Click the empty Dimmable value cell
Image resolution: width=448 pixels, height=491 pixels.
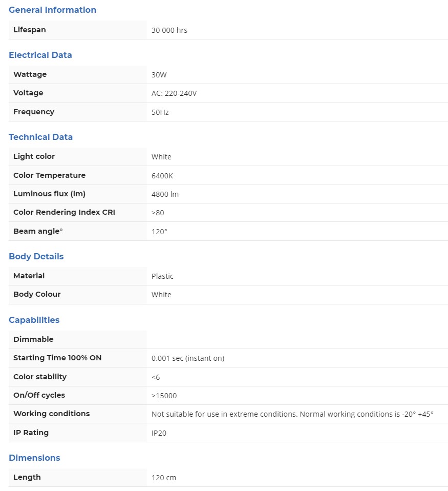click(297, 339)
